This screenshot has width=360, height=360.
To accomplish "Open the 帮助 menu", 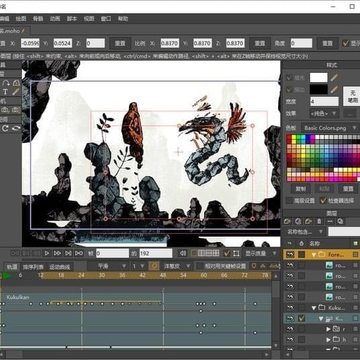I will (123, 19).
